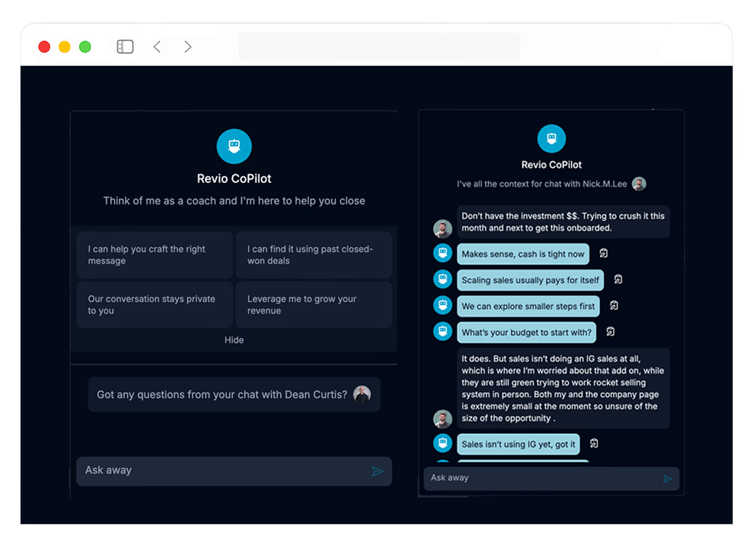This screenshot has height=549, width=756.
Task: Select 'What's your budget to start with?' reply
Action: pyautogui.click(x=526, y=332)
